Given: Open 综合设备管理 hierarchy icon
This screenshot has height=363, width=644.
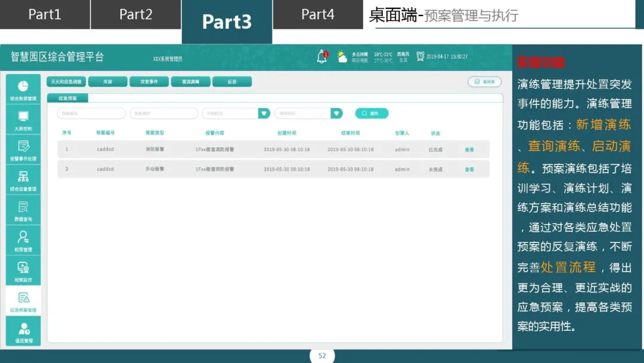Looking at the screenshot, I should (x=23, y=177).
